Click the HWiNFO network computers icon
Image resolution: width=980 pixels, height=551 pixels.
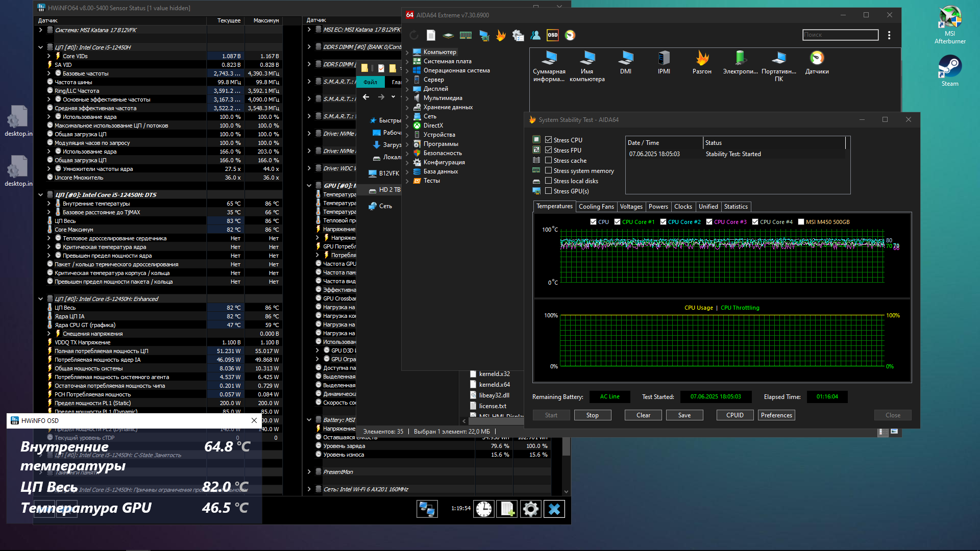(x=427, y=509)
